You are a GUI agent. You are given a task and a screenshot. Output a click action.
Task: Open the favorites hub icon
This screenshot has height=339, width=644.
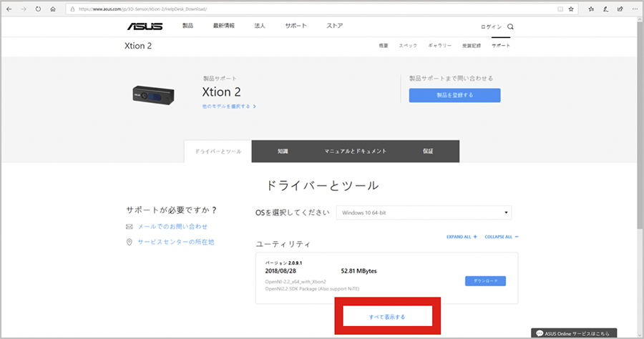pyautogui.click(x=591, y=9)
